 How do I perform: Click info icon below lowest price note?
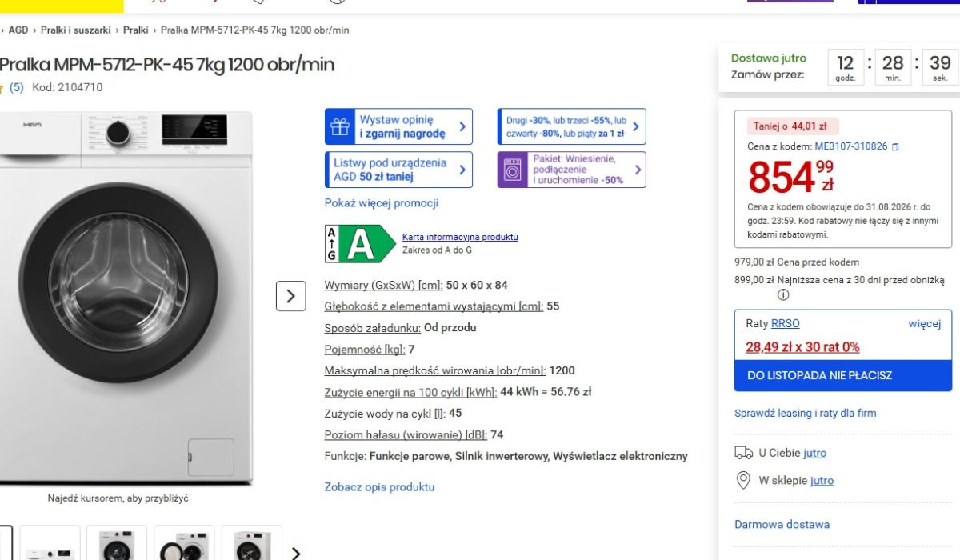click(x=783, y=294)
